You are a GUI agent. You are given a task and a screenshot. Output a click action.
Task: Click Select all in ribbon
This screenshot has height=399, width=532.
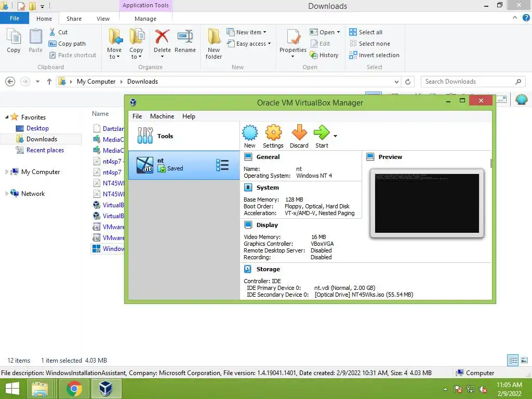[x=366, y=32]
